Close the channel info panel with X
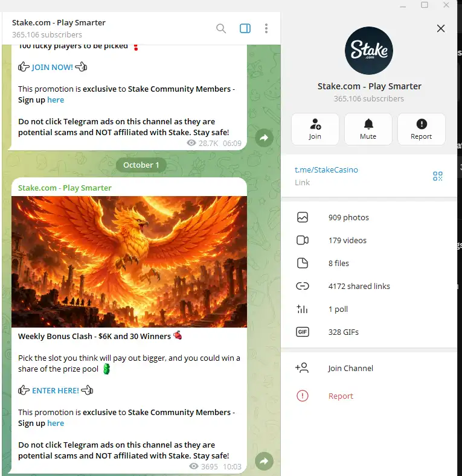Image resolution: width=462 pixels, height=476 pixels. [441, 28]
